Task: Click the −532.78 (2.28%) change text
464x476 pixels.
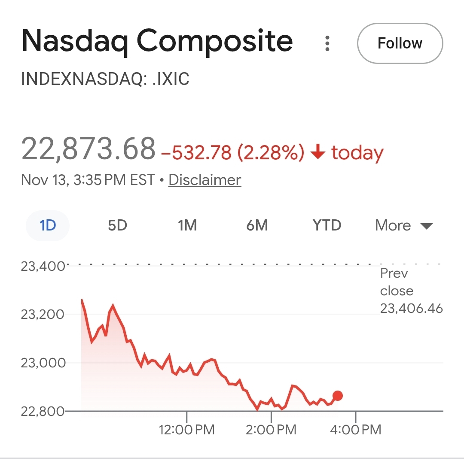Action: [x=232, y=153]
